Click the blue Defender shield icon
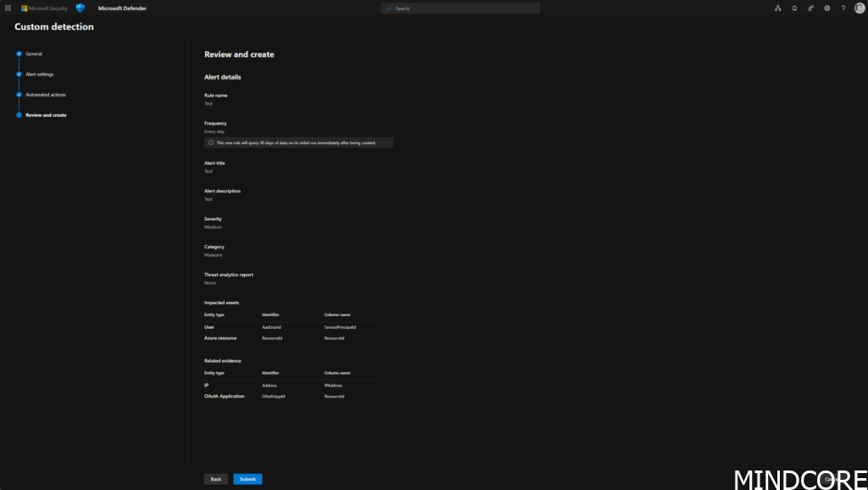The height and width of the screenshot is (490, 868). pyautogui.click(x=81, y=8)
